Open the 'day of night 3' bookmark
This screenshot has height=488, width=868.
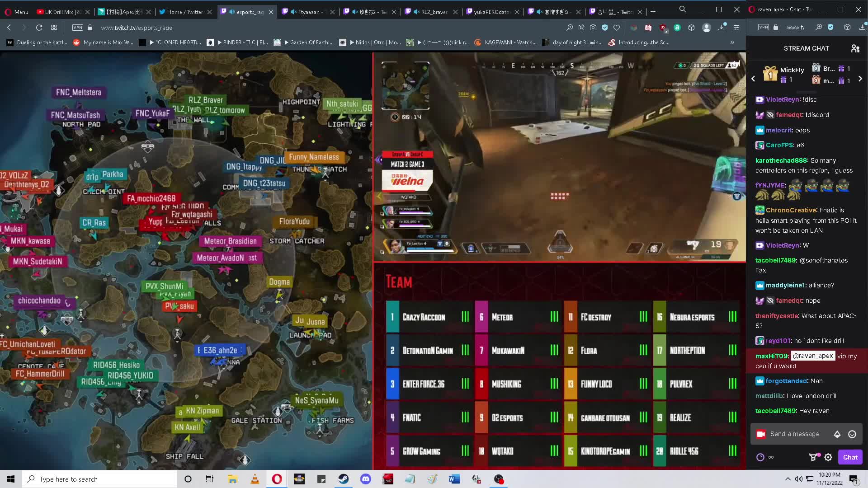pos(572,42)
